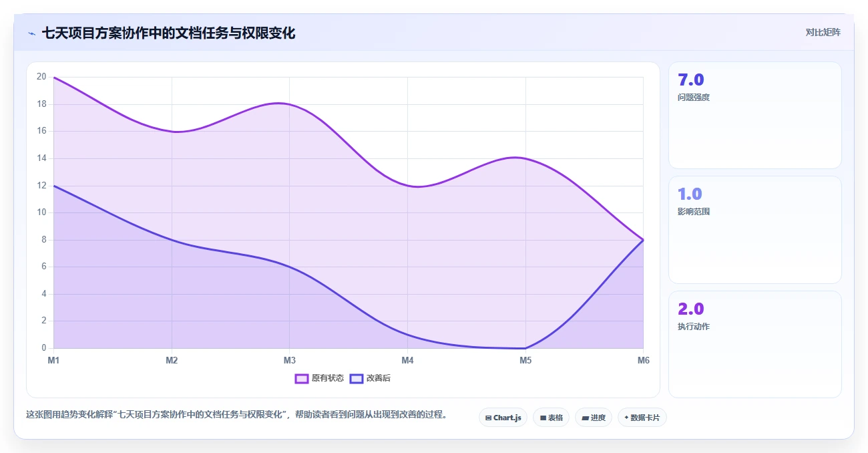Click the M6 x-axis label
Image resolution: width=868 pixels, height=453 pixels.
coord(643,361)
